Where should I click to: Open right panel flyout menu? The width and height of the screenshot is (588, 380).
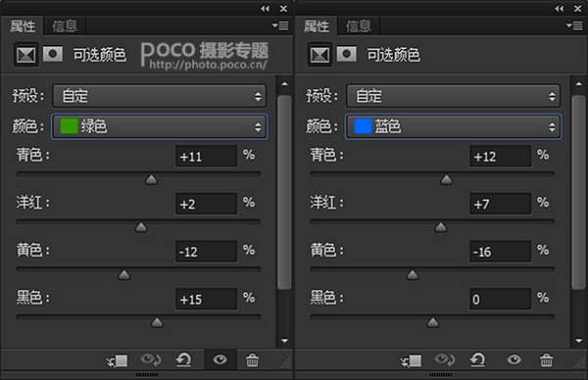click(x=574, y=25)
